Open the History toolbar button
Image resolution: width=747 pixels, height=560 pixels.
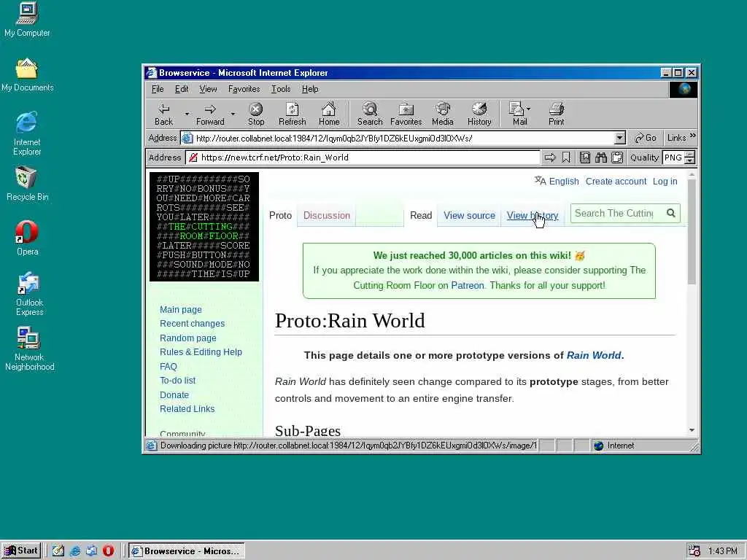[479, 114]
